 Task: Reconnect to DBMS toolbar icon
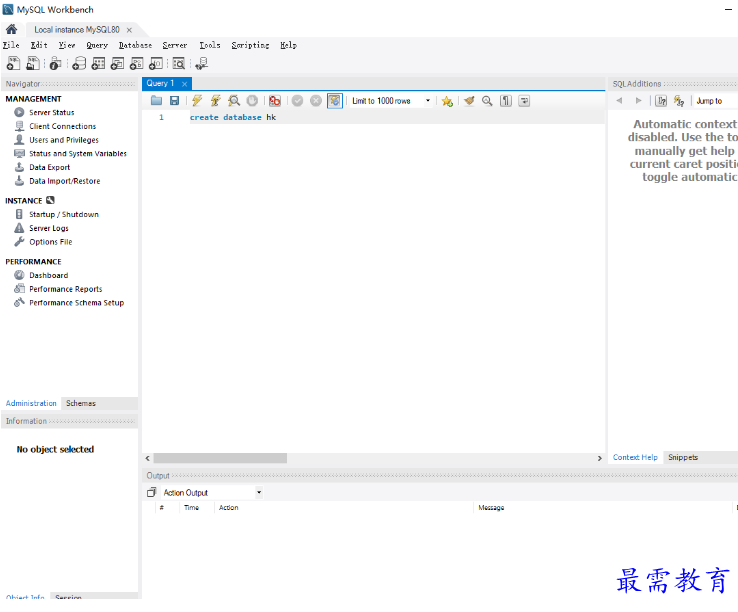click(x=202, y=63)
